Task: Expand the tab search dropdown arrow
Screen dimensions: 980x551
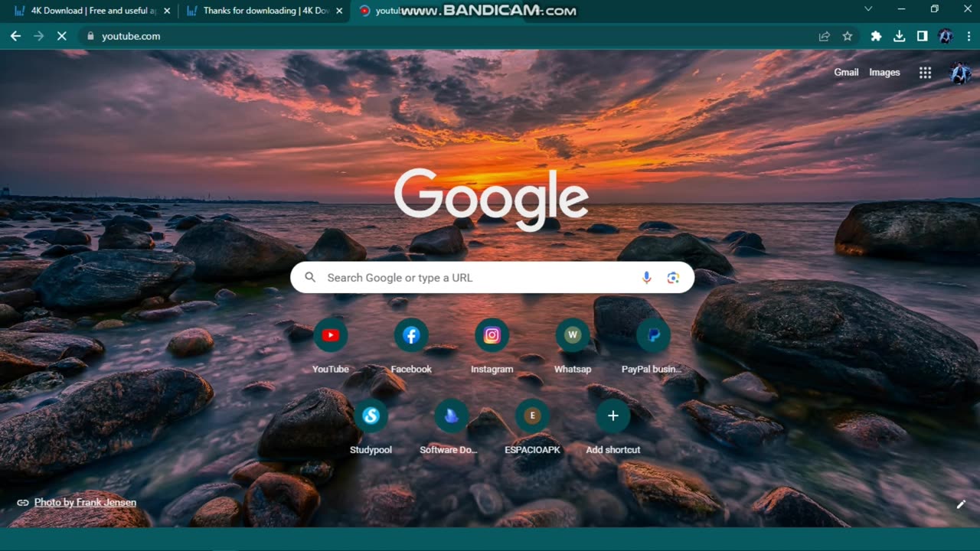Action: tap(868, 9)
